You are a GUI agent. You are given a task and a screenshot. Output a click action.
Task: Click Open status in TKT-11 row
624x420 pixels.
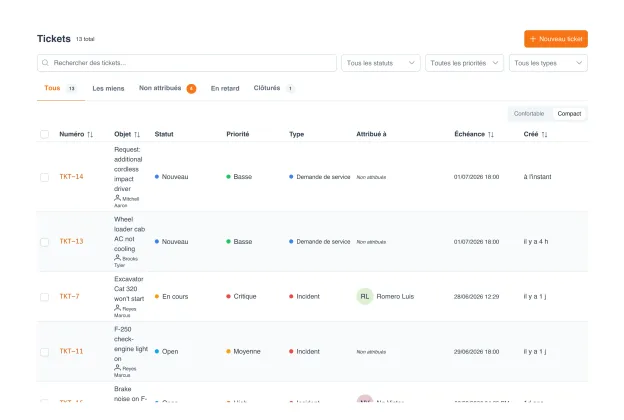pyautogui.click(x=166, y=352)
